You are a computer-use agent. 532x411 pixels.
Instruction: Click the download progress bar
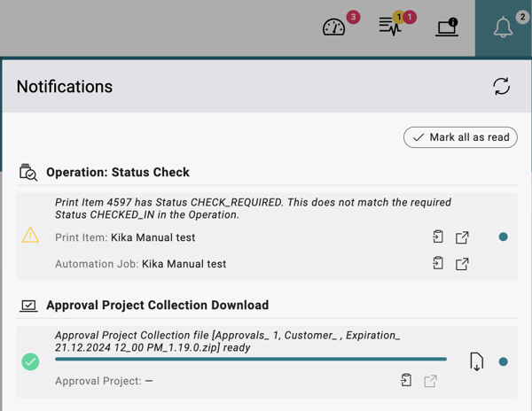(x=250, y=359)
